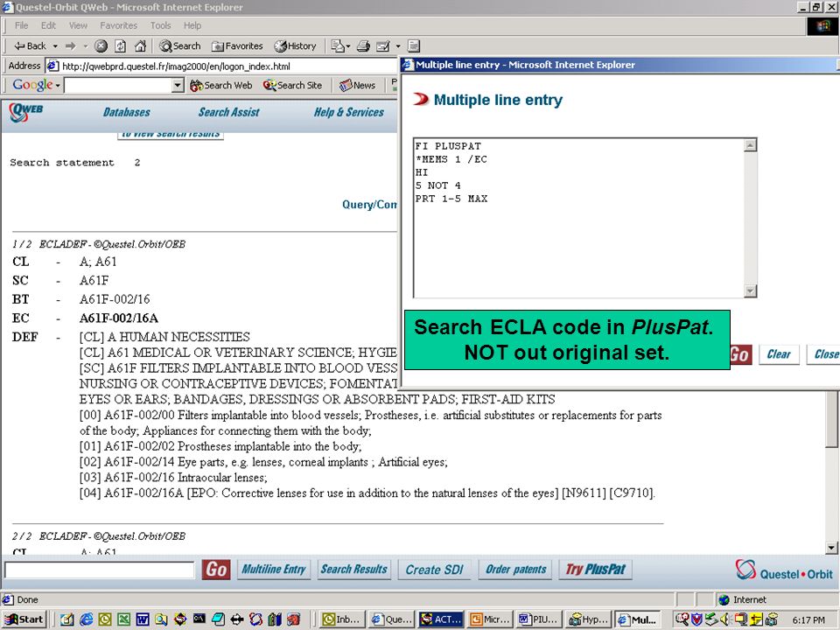Click the Internet Explorer quick launch icon
This screenshot has width=840, height=630.
(x=87, y=619)
